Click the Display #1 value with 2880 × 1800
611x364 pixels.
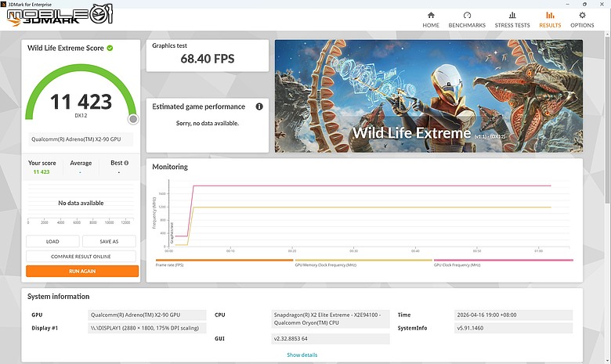click(147, 328)
